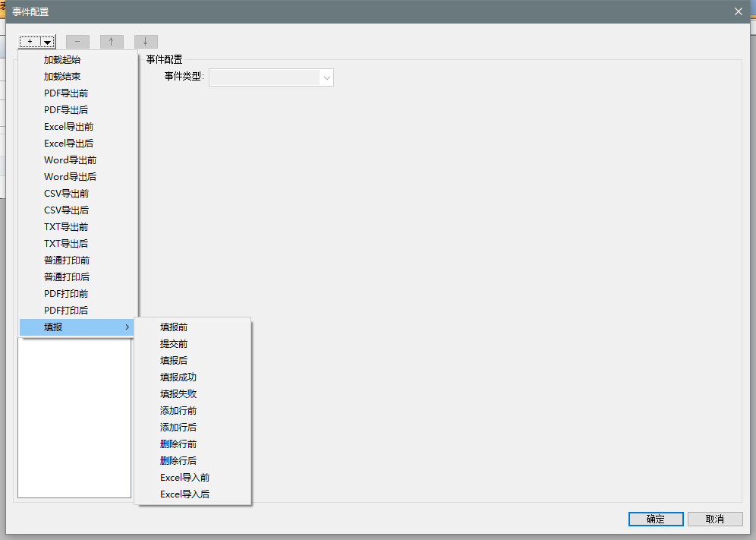Viewport: 756px width, 540px height.
Task: Click the plus add-event button
Action: click(x=30, y=42)
